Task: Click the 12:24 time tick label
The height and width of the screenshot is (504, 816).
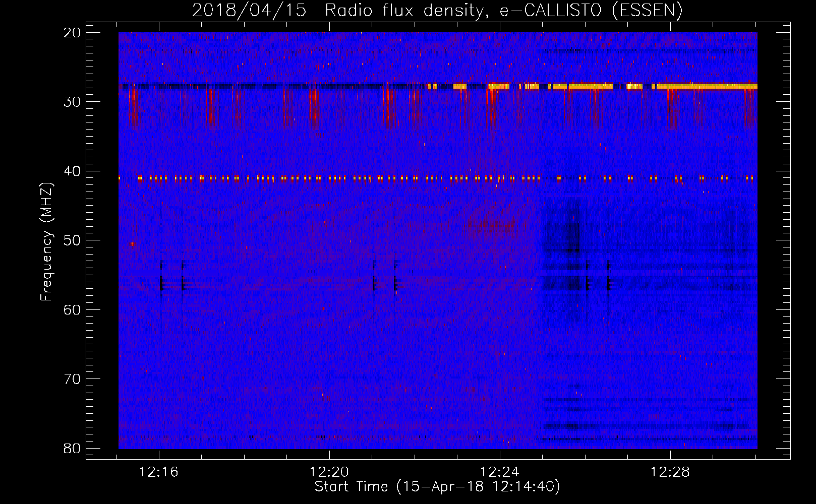Action: (500, 472)
